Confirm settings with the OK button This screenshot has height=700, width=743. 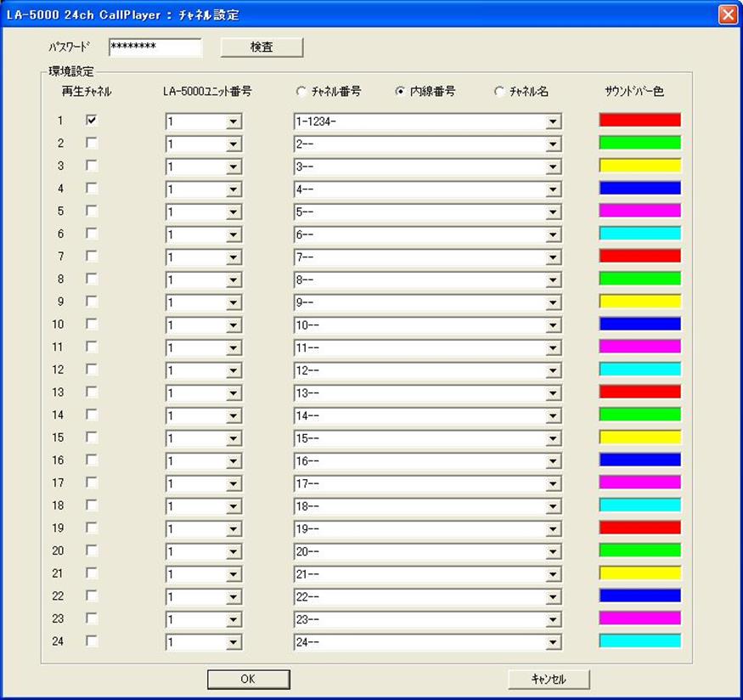pyautogui.click(x=248, y=679)
